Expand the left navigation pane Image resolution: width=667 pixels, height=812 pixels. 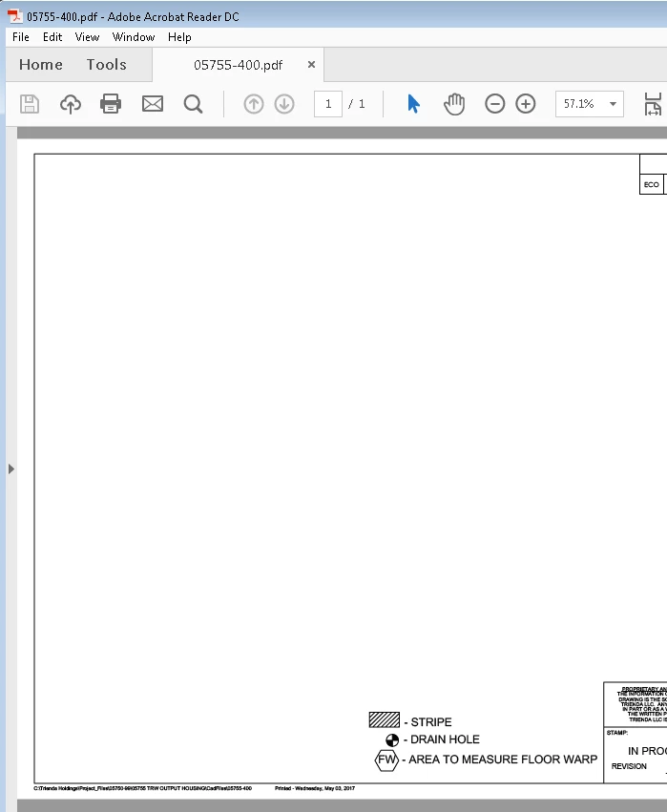(x=11, y=469)
